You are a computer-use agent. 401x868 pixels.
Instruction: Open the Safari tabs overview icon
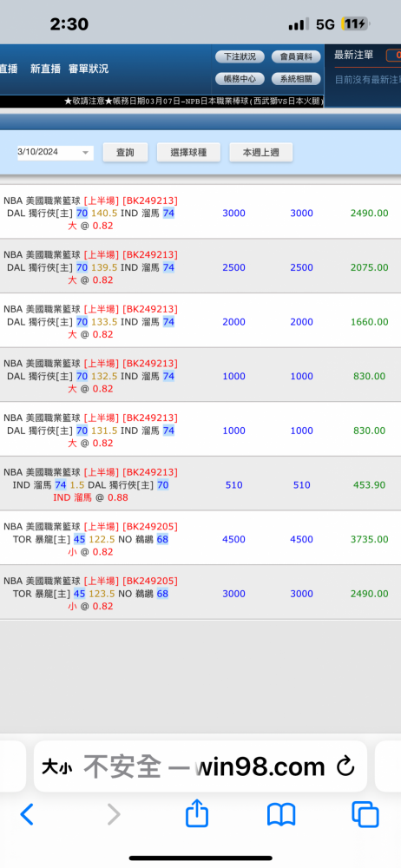[x=365, y=815]
